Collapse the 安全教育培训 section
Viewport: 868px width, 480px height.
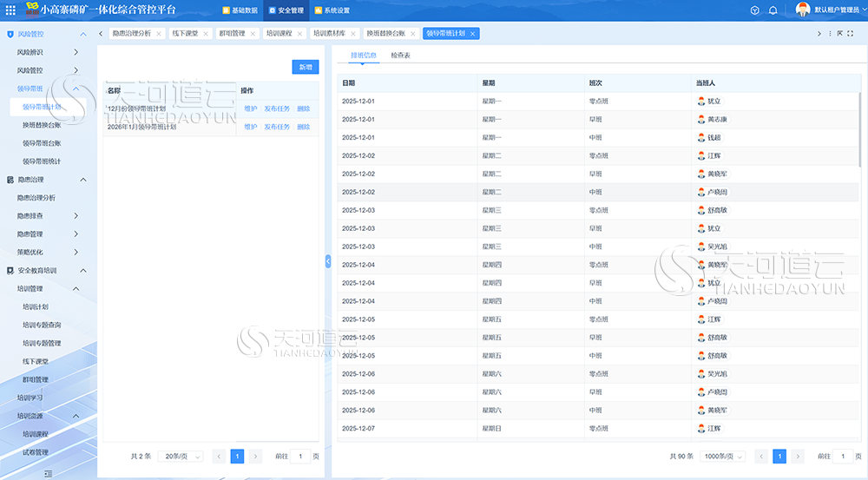83,271
